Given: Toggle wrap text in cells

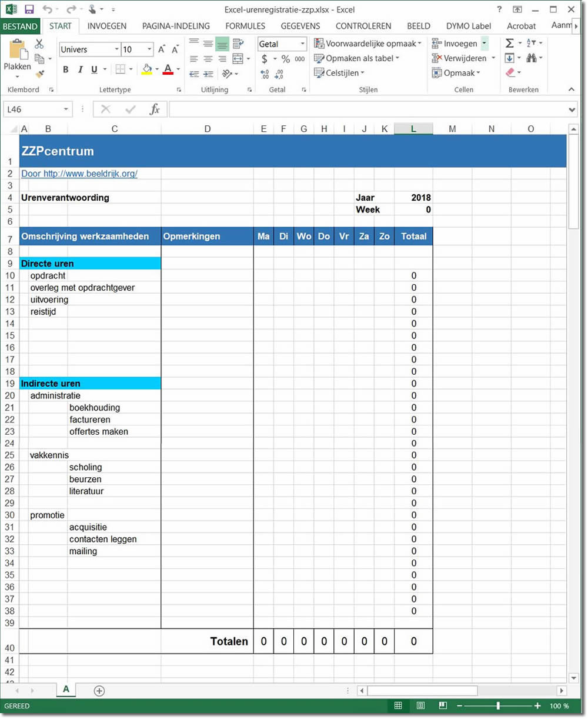Looking at the screenshot, I should tap(238, 44).
